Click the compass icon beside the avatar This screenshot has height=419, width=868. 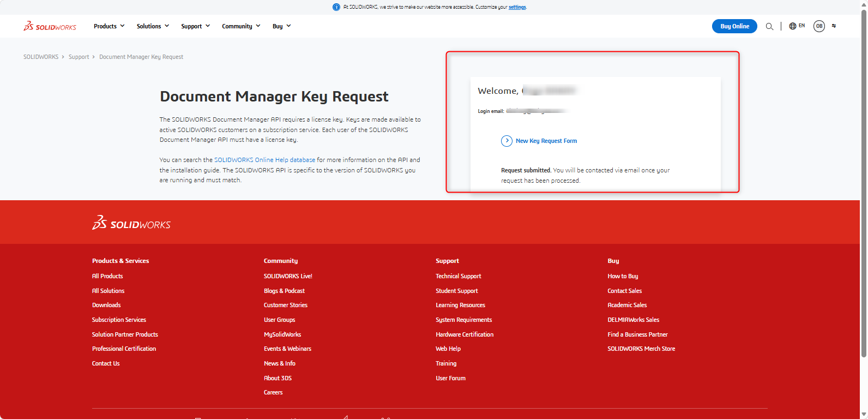(834, 26)
